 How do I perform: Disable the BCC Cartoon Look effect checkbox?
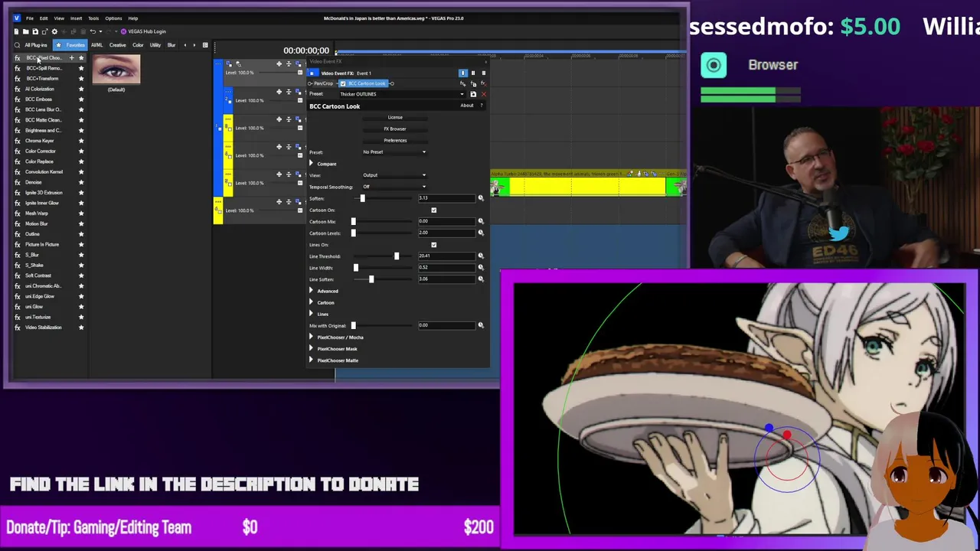click(x=343, y=83)
